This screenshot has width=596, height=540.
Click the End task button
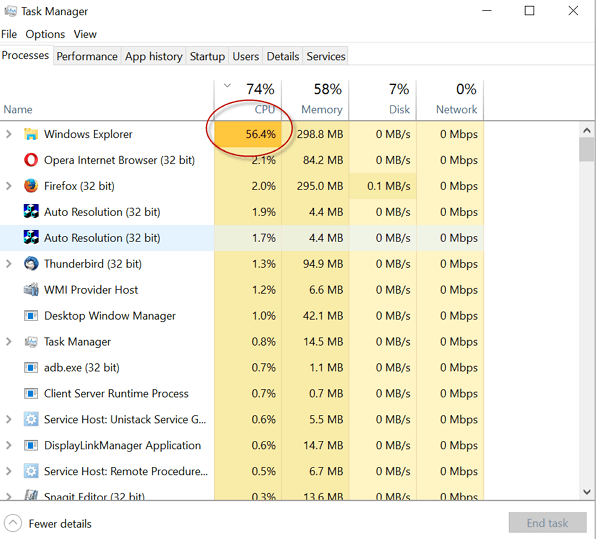pos(547,523)
